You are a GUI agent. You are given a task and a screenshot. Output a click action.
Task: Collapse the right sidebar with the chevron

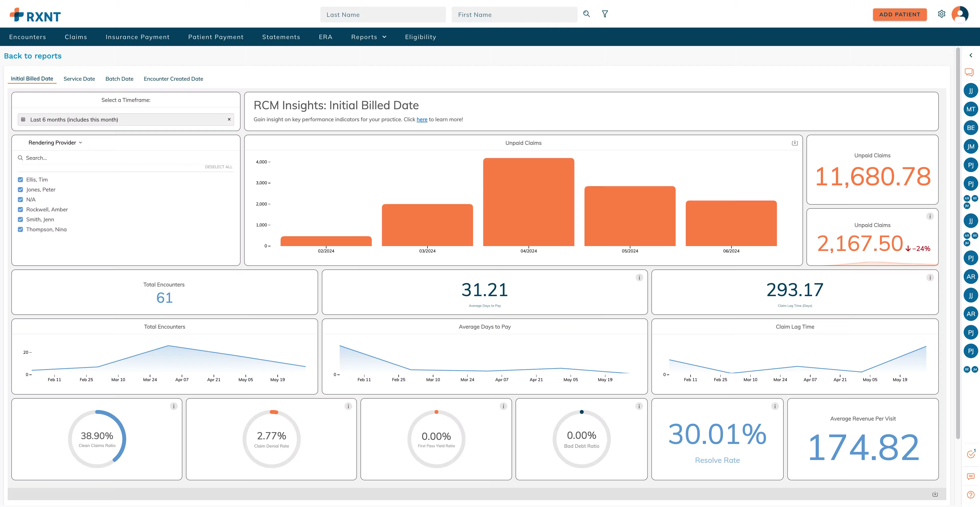[x=971, y=56]
